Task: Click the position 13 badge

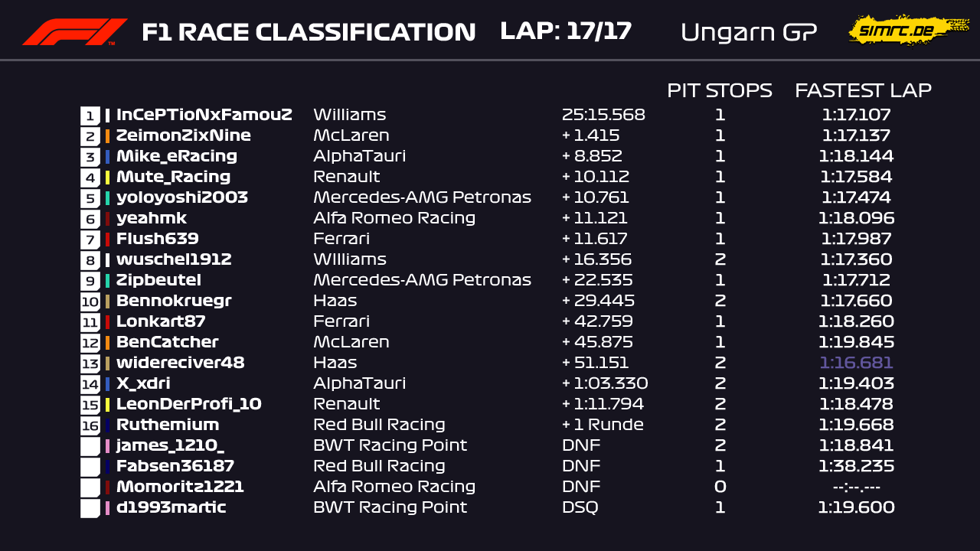Action: (90, 364)
